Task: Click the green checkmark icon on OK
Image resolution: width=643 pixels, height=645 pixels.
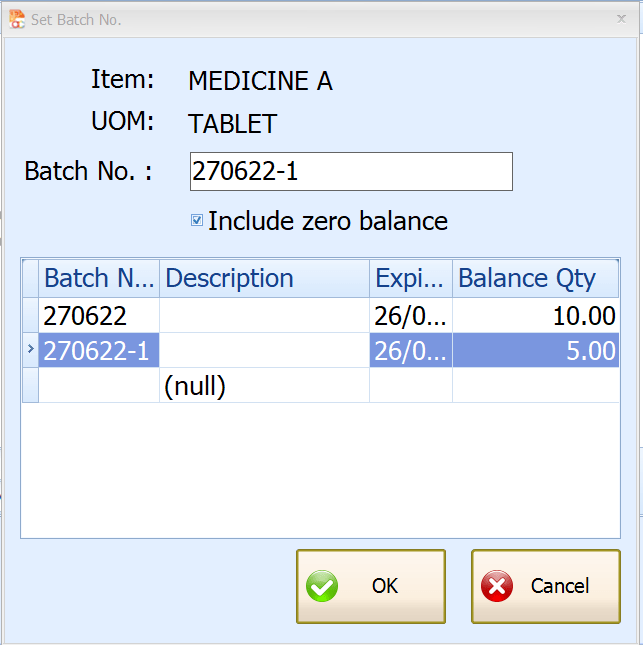Action: [322, 586]
